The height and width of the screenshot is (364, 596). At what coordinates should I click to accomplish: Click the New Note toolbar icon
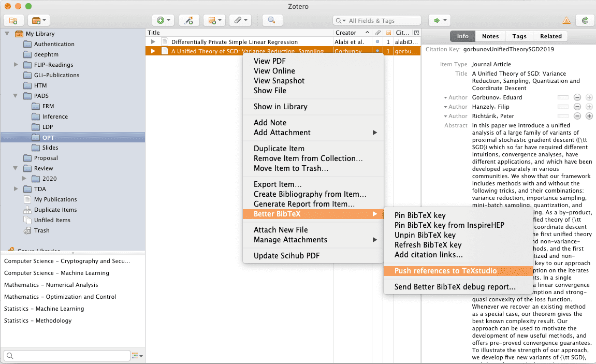click(x=212, y=20)
